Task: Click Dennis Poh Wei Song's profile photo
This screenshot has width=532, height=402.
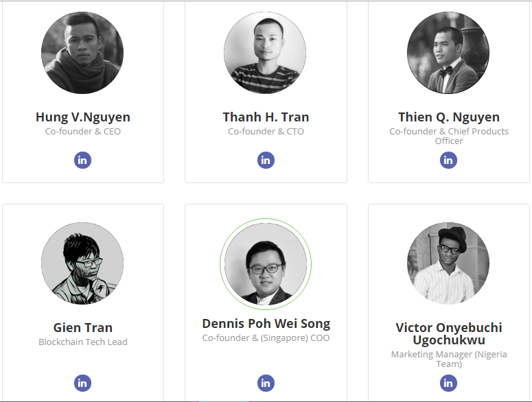Action: pyautogui.click(x=266, y=264)
